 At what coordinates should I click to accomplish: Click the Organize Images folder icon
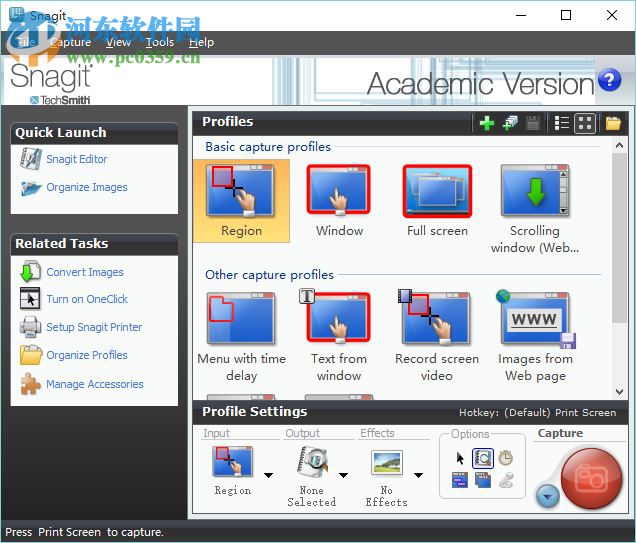point(31,188)
